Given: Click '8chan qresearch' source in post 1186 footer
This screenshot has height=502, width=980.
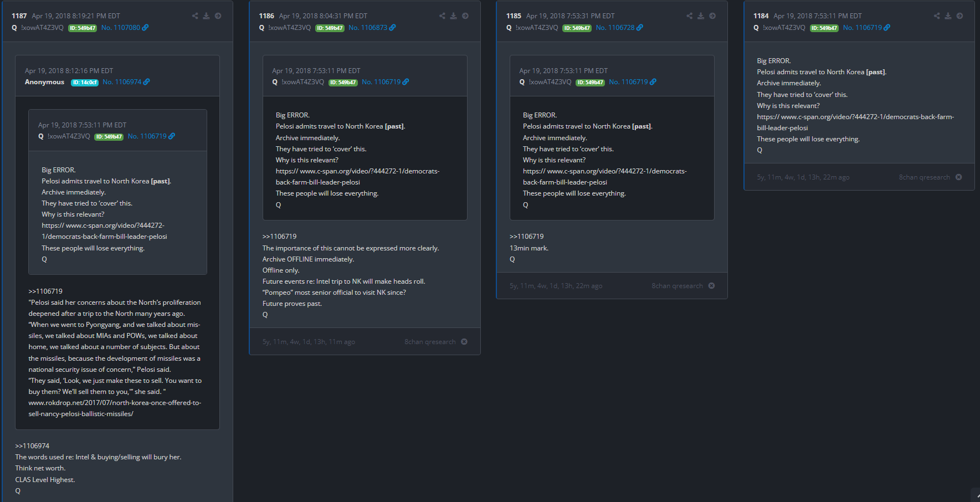Looking at the screenshot, I should pos(430,342).
